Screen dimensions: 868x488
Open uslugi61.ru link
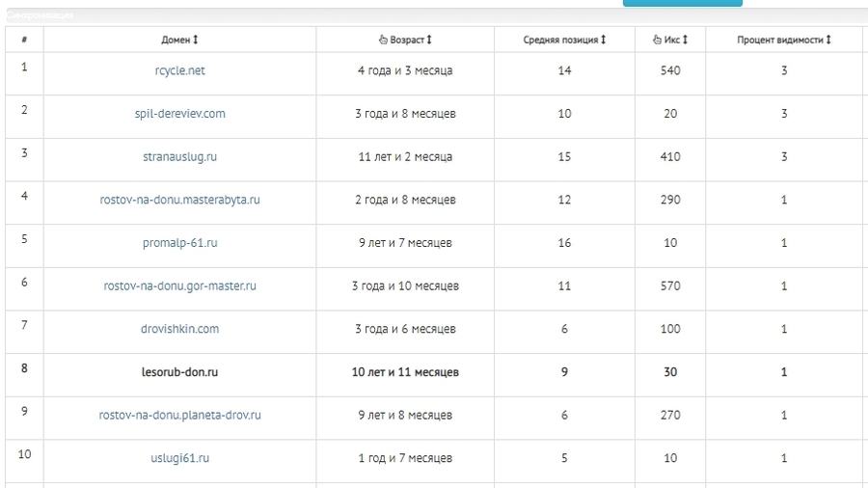click(x=180, y=458)
